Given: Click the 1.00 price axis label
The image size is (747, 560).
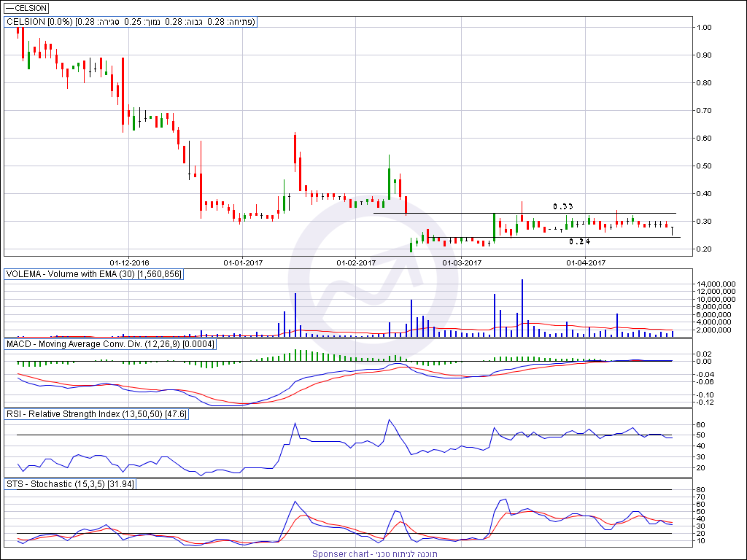Looking at the screenshot, I should point(704,28).
